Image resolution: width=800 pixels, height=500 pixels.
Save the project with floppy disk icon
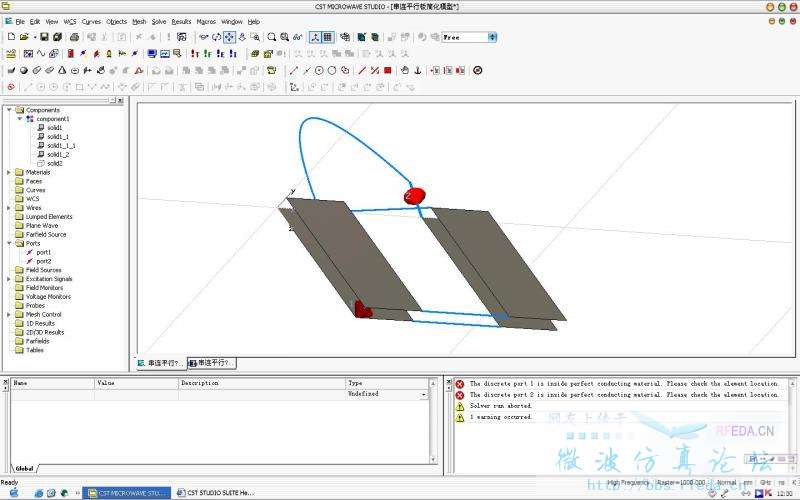44,37
